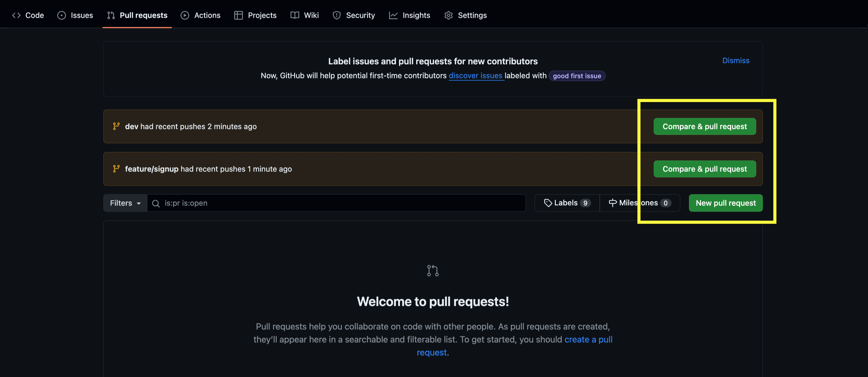Screen dimensions: 868x377
Task: Compare & pull request for dev branch
Action: pos(704,126)
